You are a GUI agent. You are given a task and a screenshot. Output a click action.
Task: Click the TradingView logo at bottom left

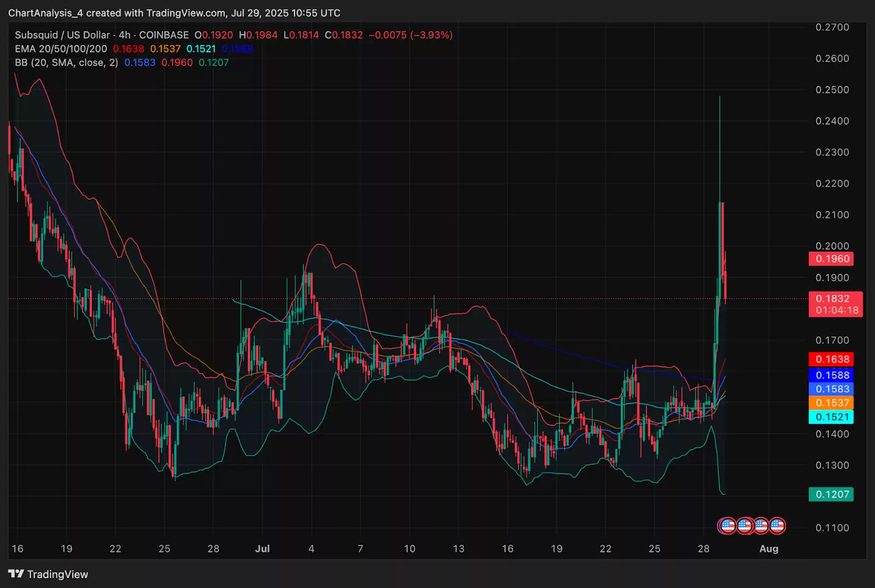(x=48, y=574)
